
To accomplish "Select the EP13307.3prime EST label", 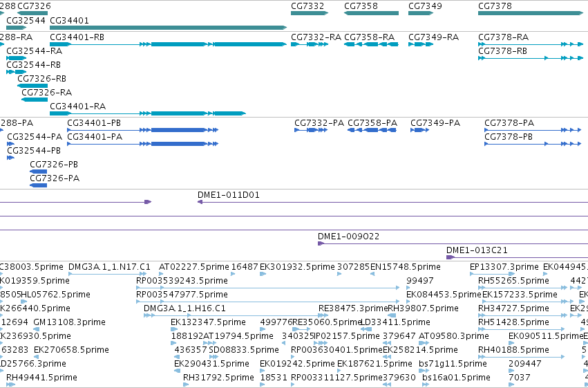I will tap(504, 267).
